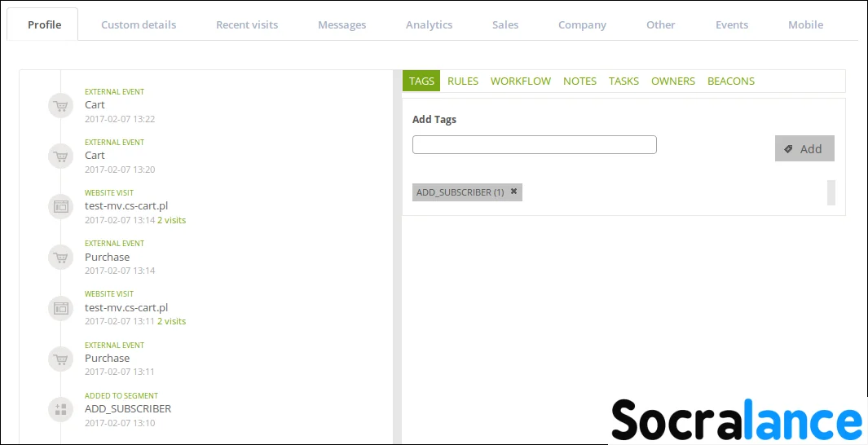The width and height of the screenshot is (868, 445).
Task: Open the Events tab
Action: 732,25
